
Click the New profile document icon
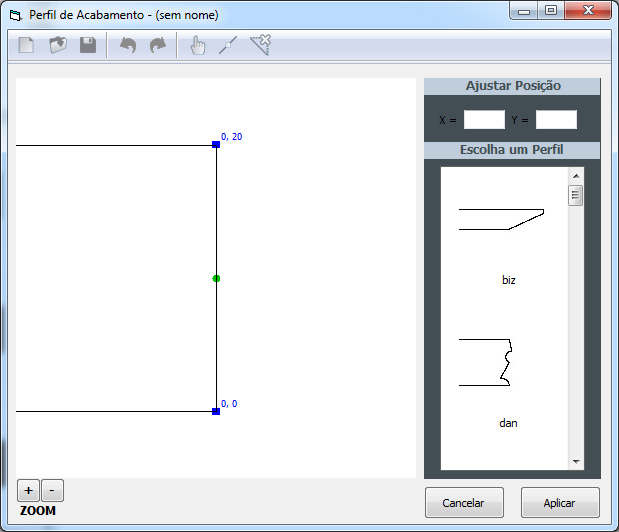coord(26,45)
